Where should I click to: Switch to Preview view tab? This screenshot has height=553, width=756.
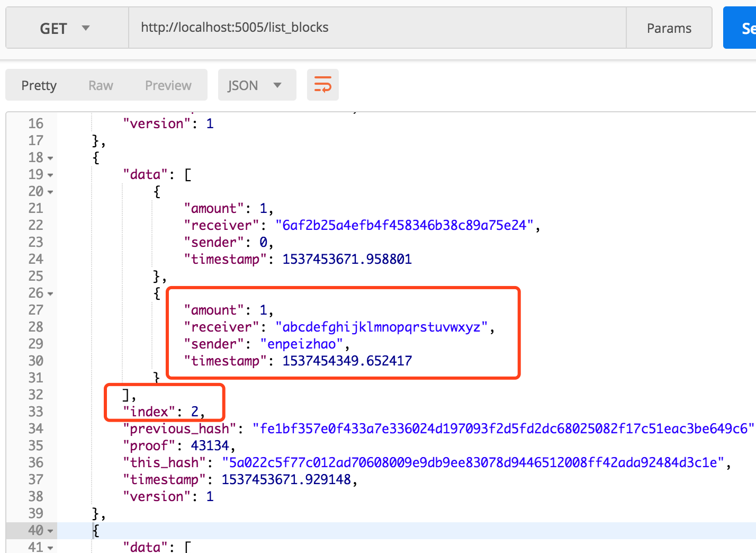(168, 85)
